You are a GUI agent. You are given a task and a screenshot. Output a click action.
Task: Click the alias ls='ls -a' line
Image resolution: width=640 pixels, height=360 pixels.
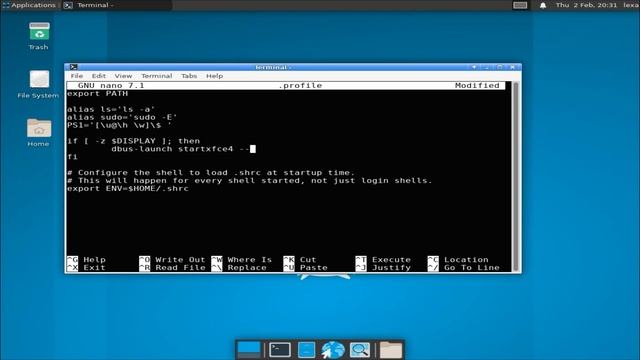(111, 109)
